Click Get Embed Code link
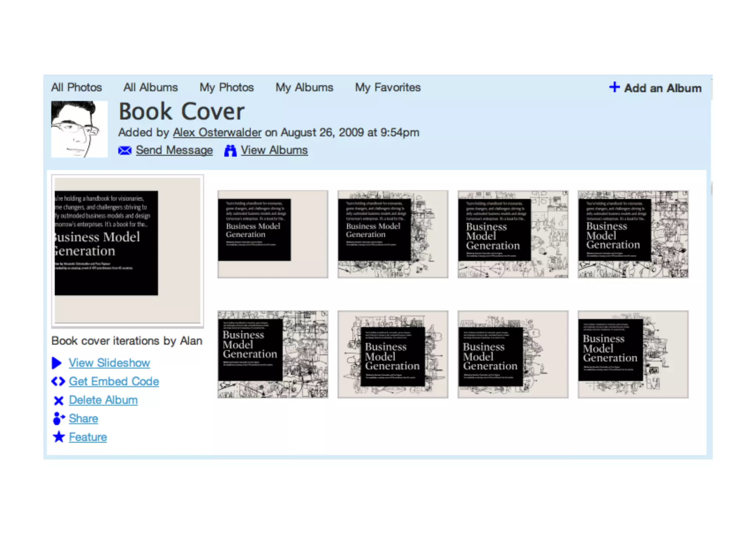 [114, 382]
